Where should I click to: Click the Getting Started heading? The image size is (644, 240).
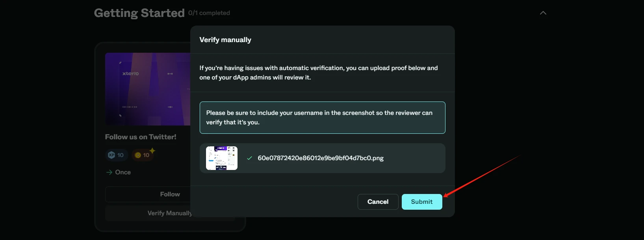click(139, 13)
